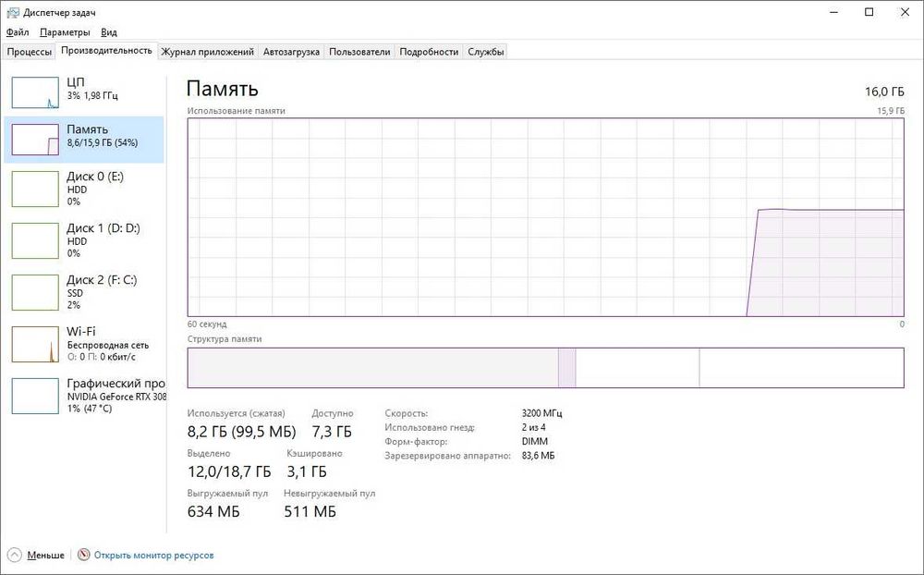Maximize the Task Manager window

point(869,12)
